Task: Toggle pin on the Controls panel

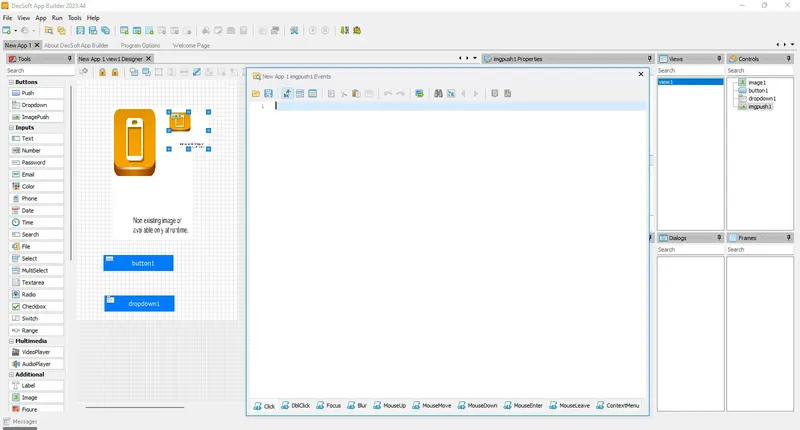Action: pyautogui.click(x=789, y=59)
